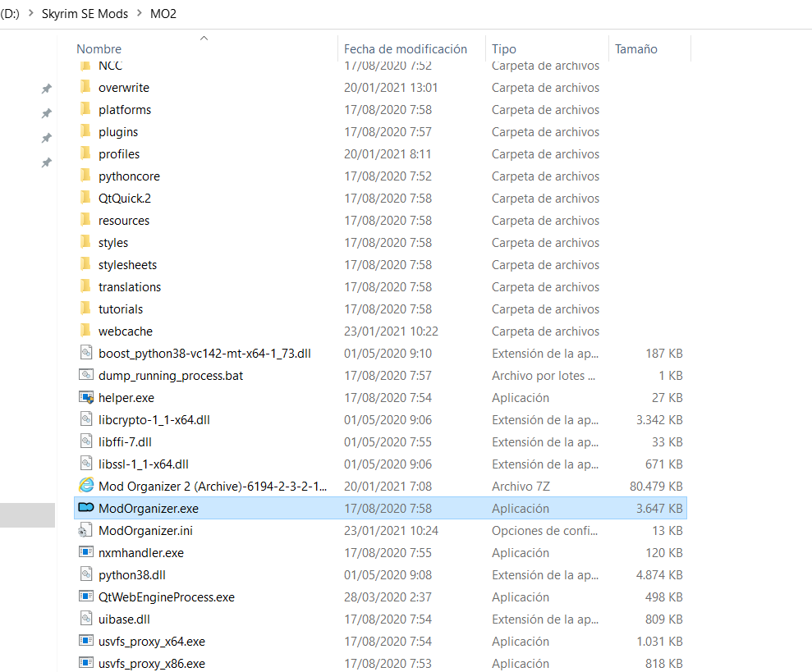Click the QtQuick.2 folder icon
Image resolution: width=812 pixels, height=672 pixels.
[85, 197]
